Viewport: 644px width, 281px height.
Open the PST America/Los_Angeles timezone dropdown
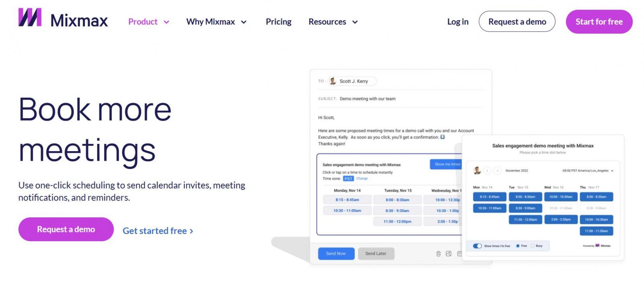[588, 171]
